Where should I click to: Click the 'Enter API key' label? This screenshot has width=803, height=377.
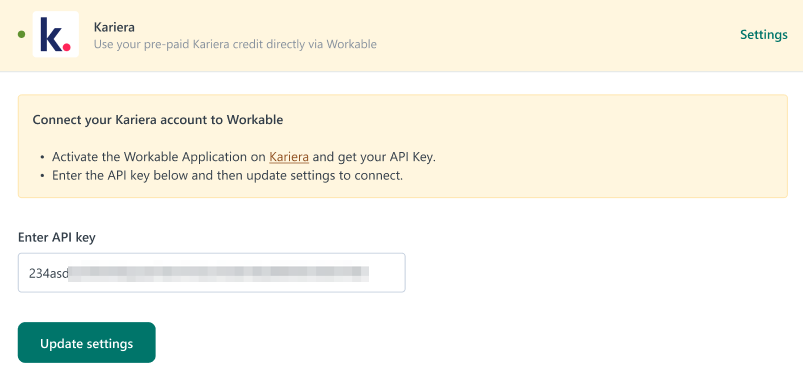coord(57,238)
